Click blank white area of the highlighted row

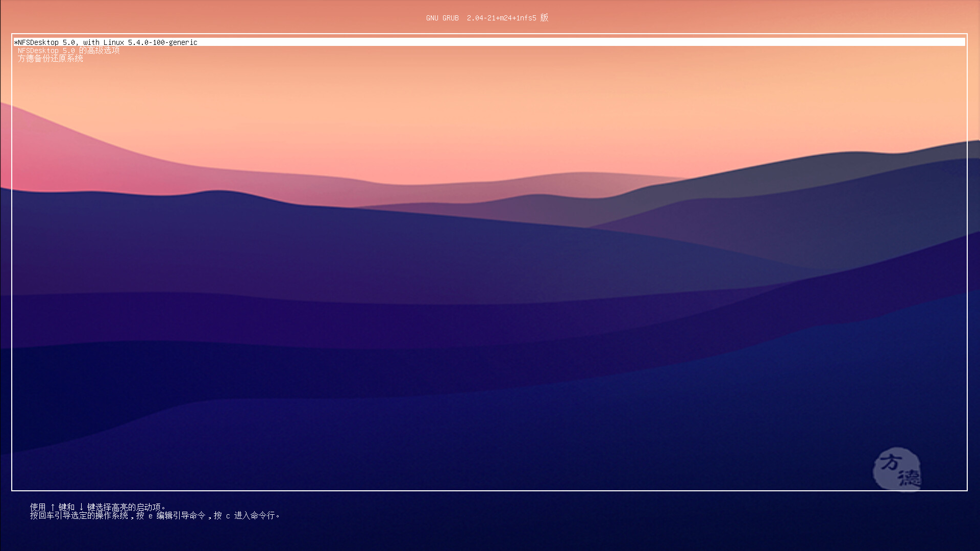[561, 42]
